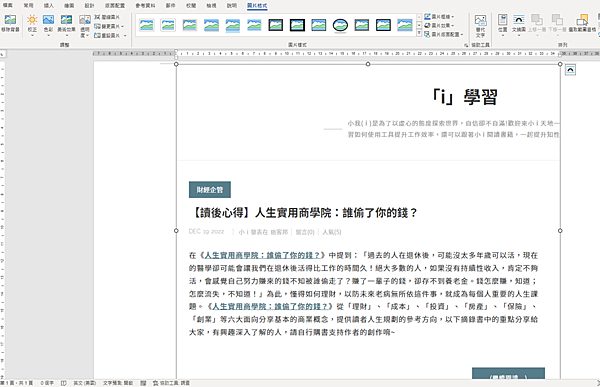
Task: Click the right-middle picture handle
Action: click(x=560, y=231)
